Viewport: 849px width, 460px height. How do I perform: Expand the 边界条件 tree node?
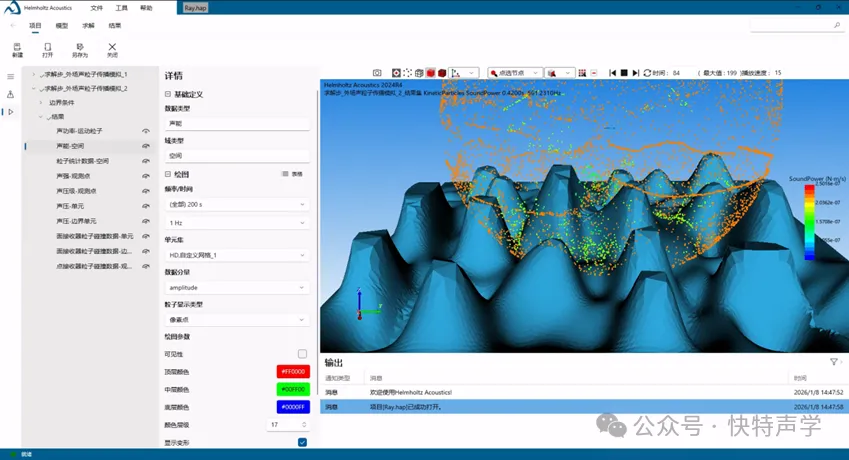click(x=41, y=102)
